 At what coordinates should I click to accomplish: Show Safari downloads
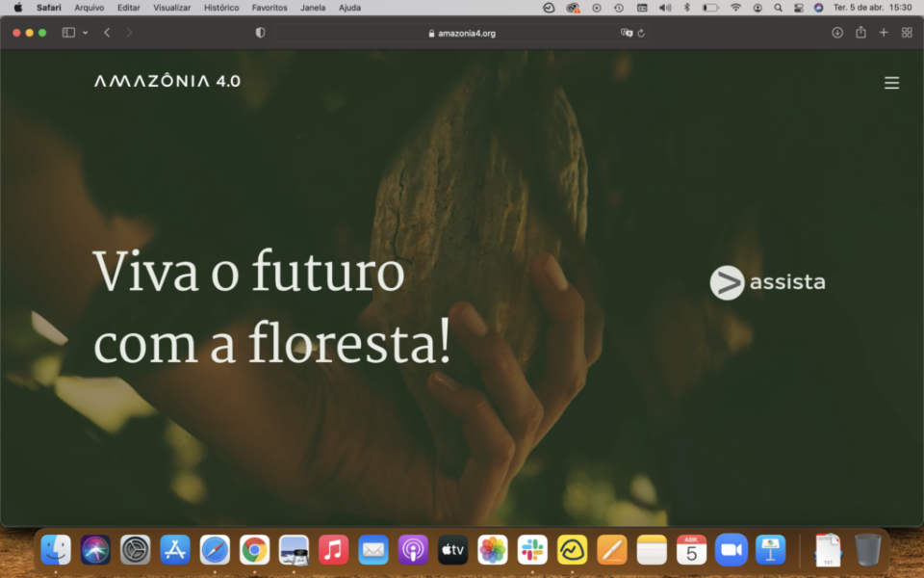point(836,33)
